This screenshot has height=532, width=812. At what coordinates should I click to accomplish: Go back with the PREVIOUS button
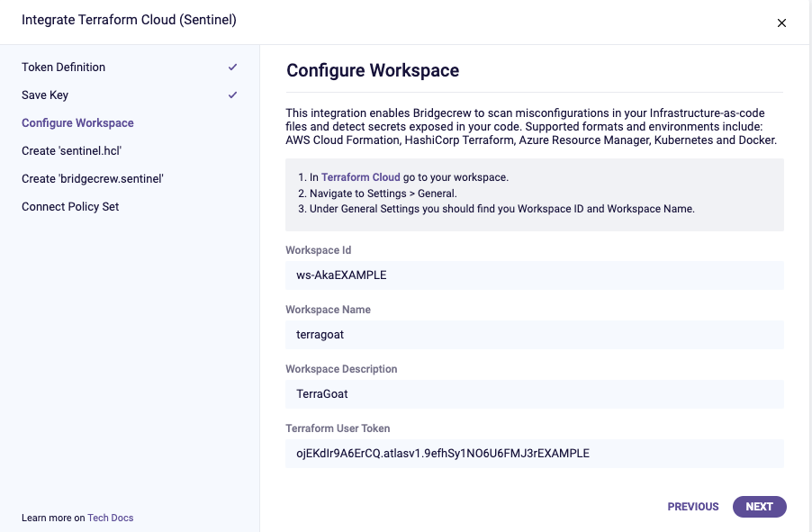693,507
